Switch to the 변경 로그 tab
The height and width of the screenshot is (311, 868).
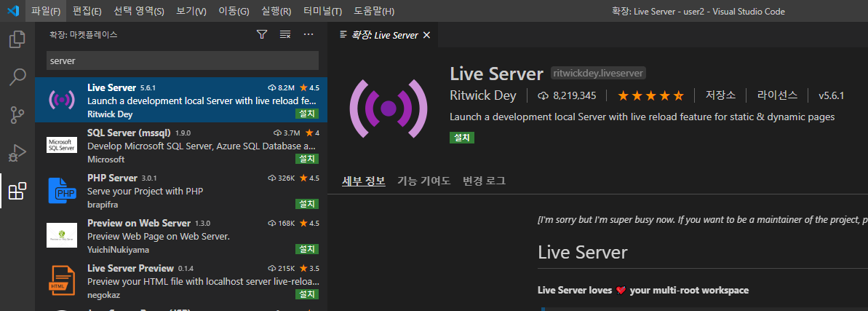click(485, 181)
